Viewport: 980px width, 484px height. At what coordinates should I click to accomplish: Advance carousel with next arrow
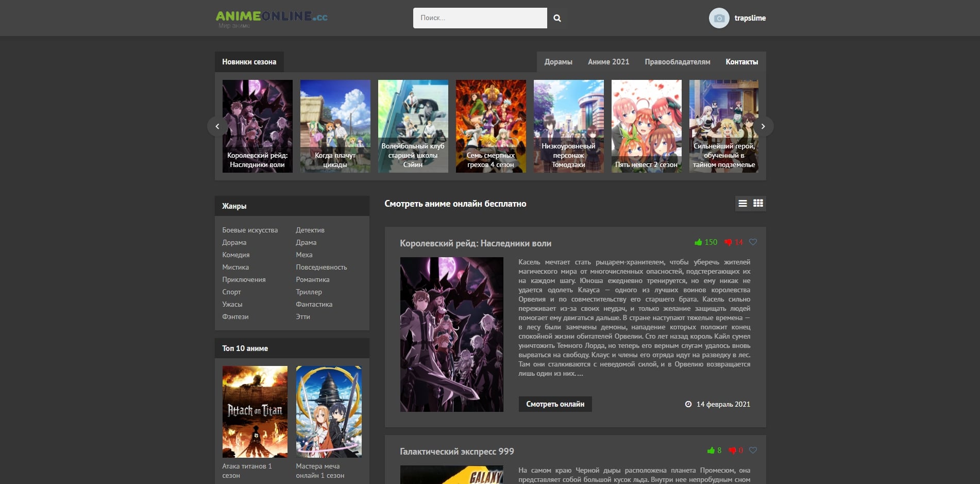pyautogui.click(x=763, y=126)
